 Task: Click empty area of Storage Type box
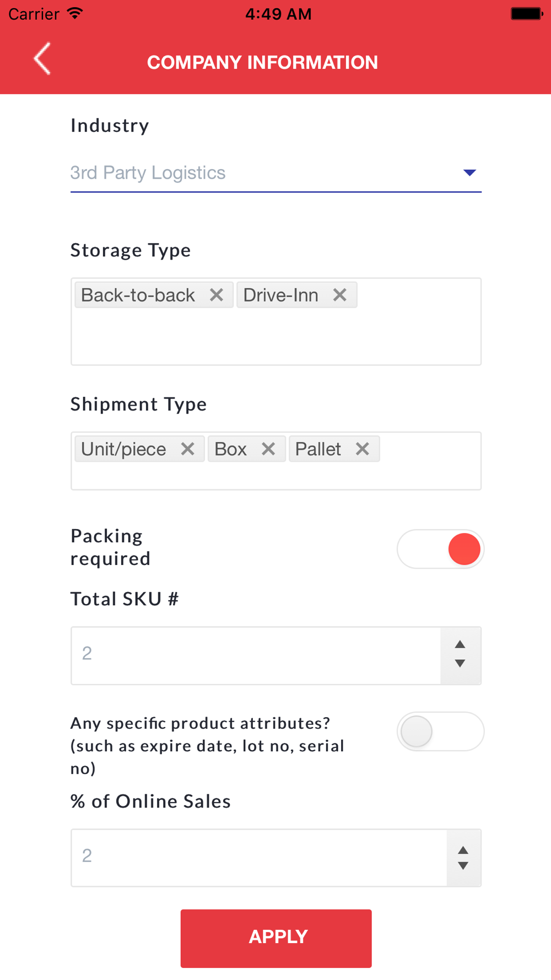(276, 337)
